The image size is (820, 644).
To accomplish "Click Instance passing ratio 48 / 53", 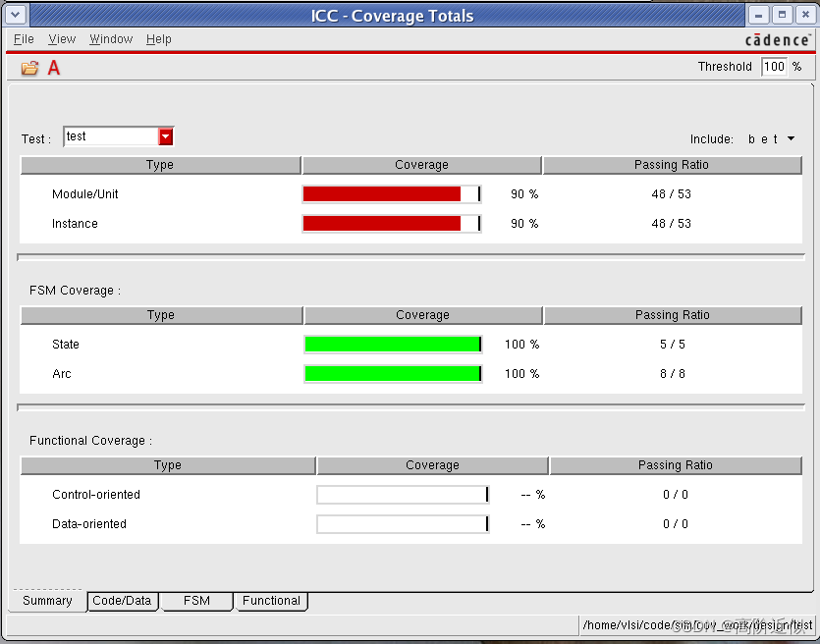I will click(672, 223).
